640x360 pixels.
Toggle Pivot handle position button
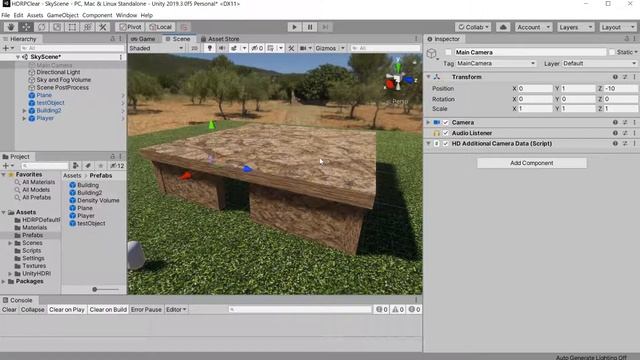[130, 27]
